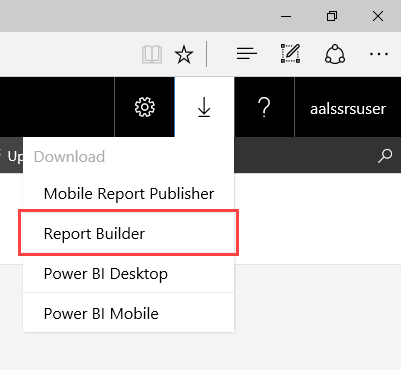401x370 pixels.
Task: Open the Edge share icon
Action: click(x=335, y=54)
